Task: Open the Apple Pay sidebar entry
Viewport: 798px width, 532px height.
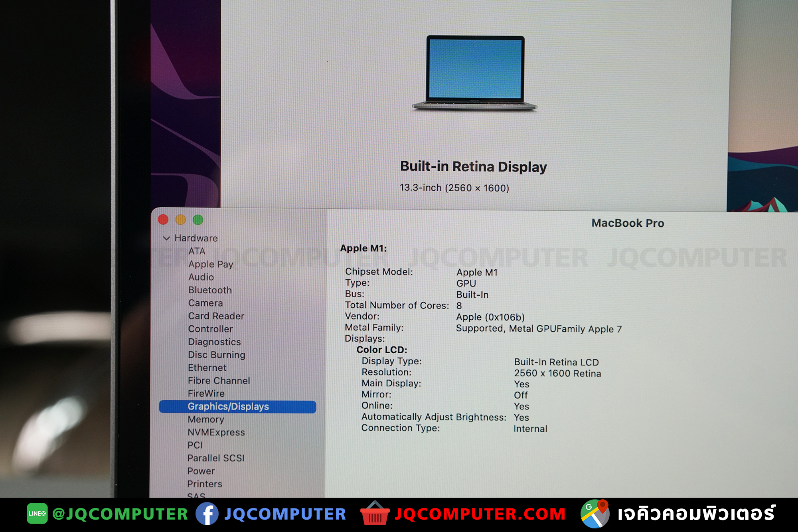Action: [211, 264]
